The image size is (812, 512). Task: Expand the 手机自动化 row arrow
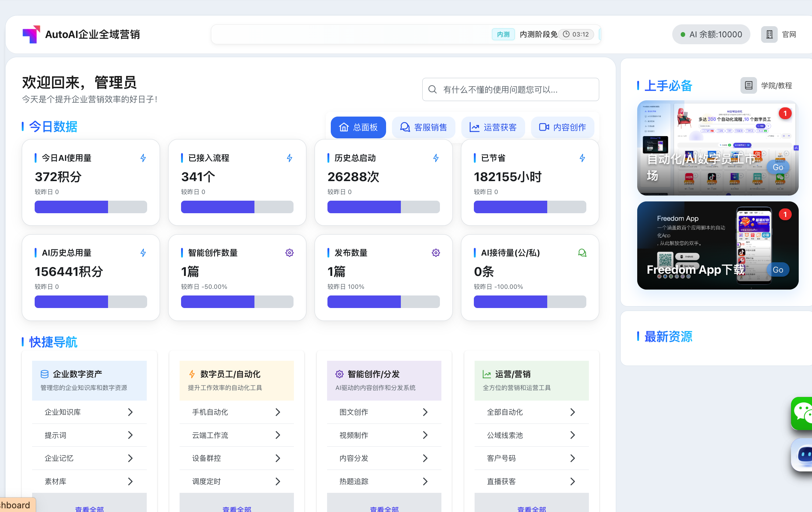[278, 412]
